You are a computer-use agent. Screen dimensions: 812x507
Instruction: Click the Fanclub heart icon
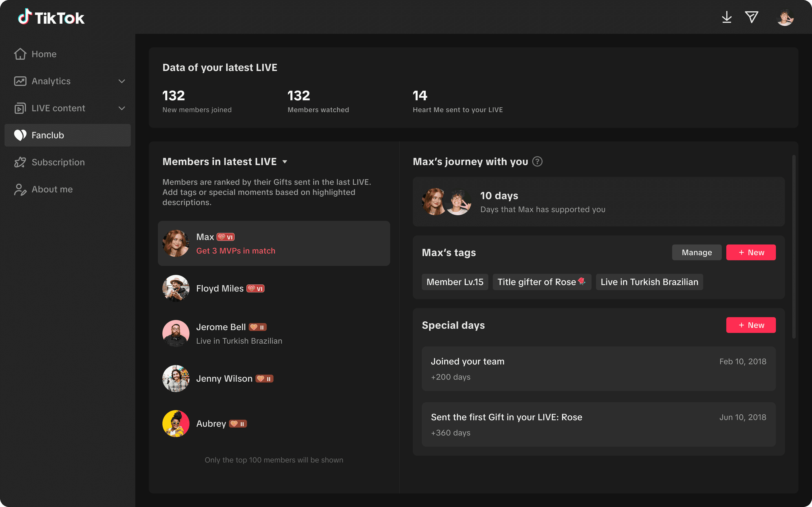(20, 135)
